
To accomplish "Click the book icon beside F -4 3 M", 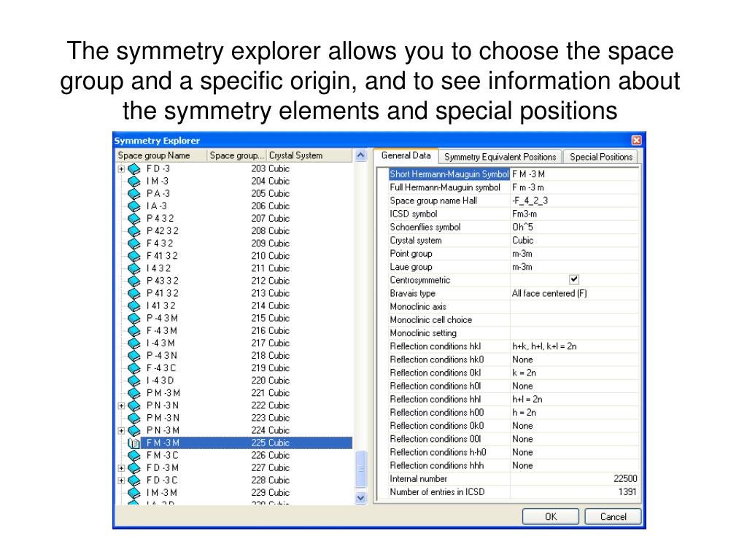I will click(x=134, y=331).
